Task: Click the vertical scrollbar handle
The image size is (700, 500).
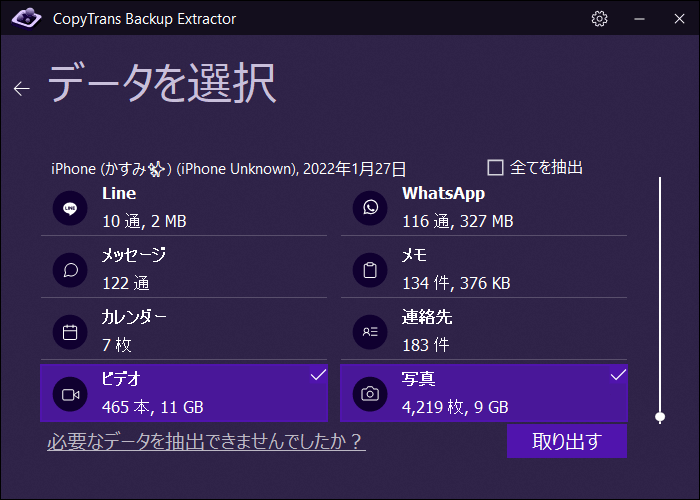Action: click(x=660, y=417)
